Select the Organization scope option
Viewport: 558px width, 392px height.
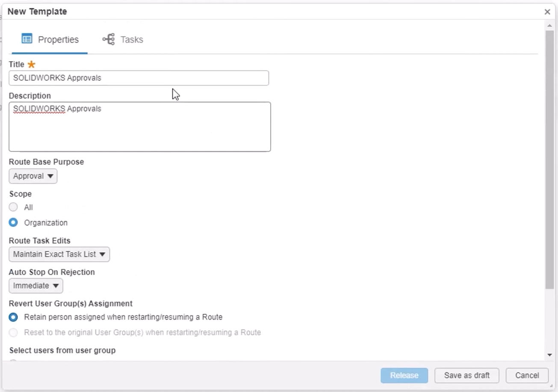(13, 222)
